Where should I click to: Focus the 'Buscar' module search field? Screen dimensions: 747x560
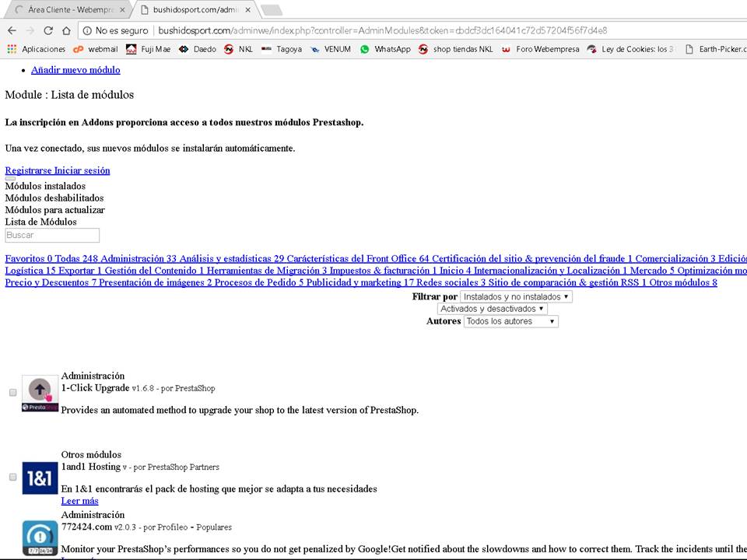pos(52,235)
